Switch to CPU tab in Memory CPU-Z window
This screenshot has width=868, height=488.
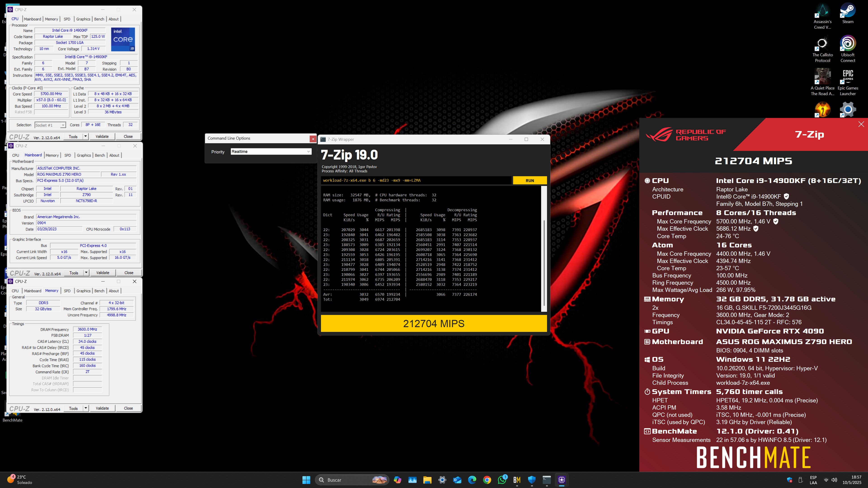(x=15, y=291)
